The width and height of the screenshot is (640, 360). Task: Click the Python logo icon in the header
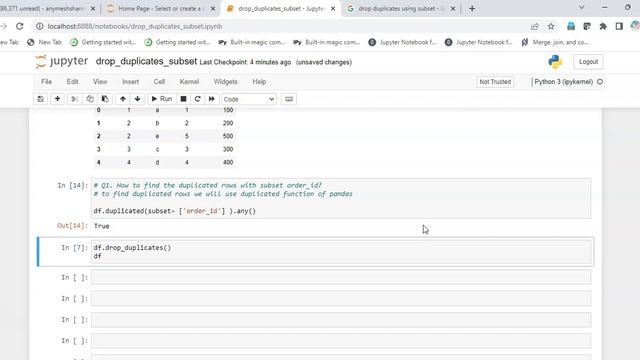[x=555, y=62]
